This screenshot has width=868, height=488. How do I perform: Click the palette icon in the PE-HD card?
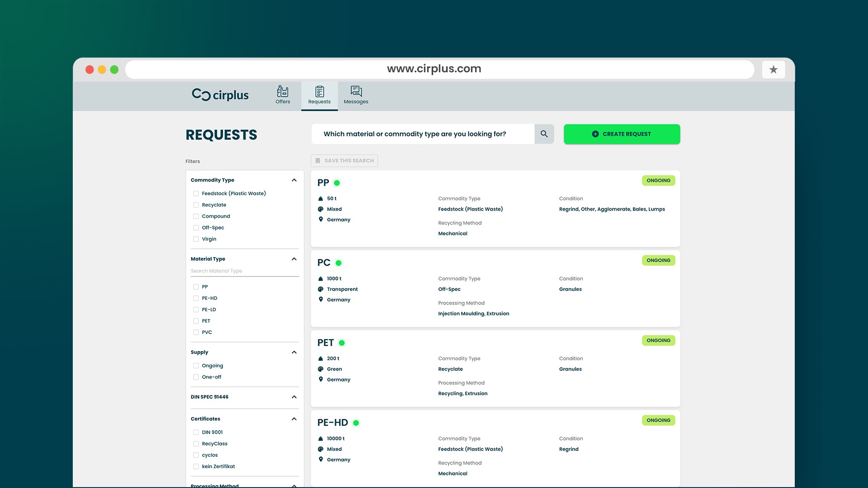point(321,449)
